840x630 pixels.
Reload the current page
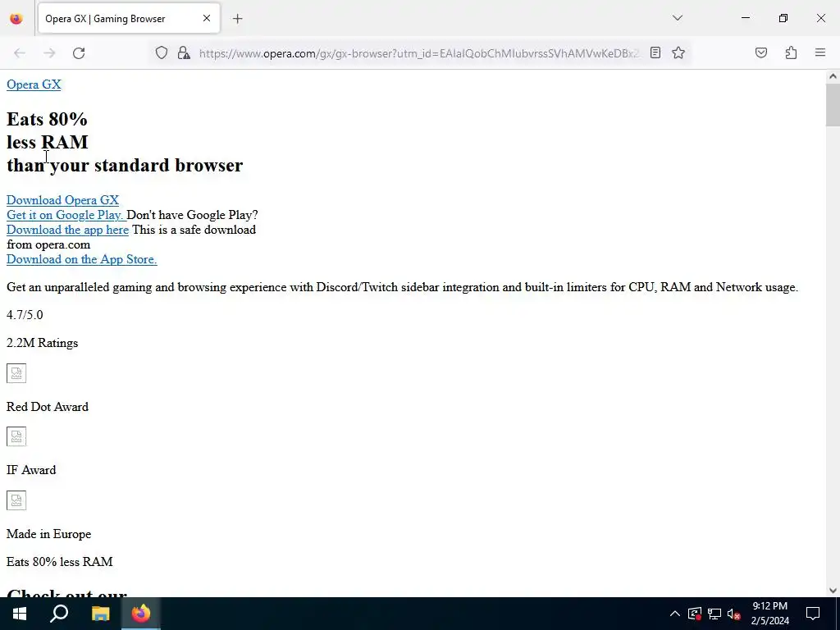click(x=79, y=53)
